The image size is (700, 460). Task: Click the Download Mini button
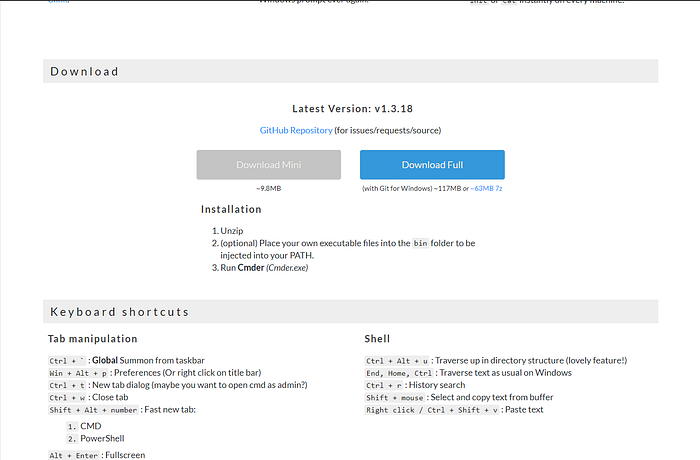pyautogui.click(x=269, y=165)
